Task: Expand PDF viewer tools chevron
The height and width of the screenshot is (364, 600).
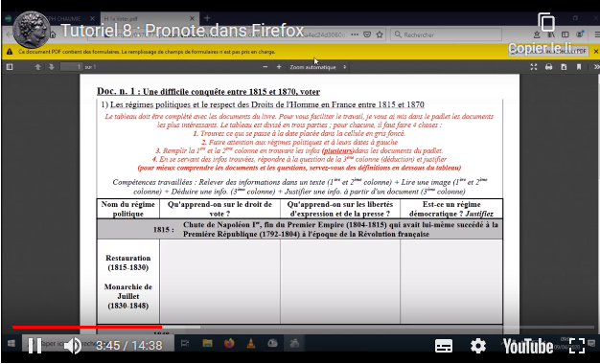Action: pyautogui.click(x=596, y=67)
